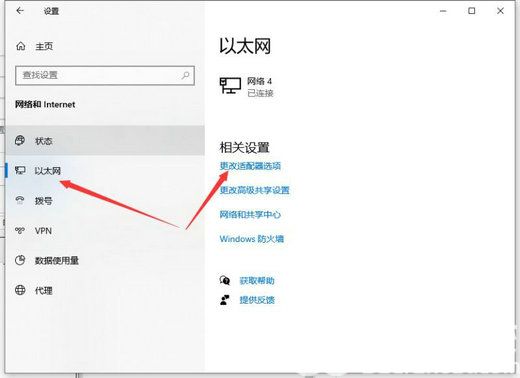Open Windows 防火墙 link
This screenshot has width=520, height=378.
[252, 239]
